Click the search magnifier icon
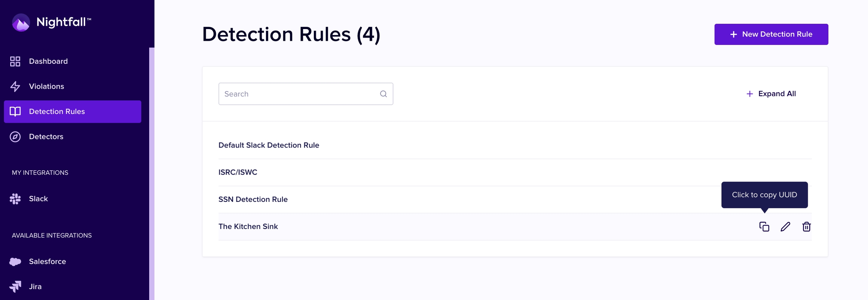The width and height of the screenshot is (868, 300). point(384,94)
